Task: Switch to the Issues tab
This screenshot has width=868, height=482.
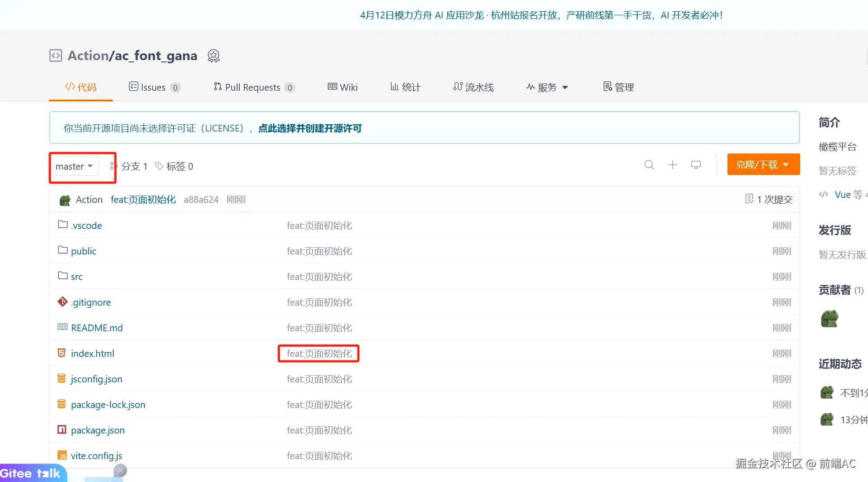Action: (x=154, y=87)
